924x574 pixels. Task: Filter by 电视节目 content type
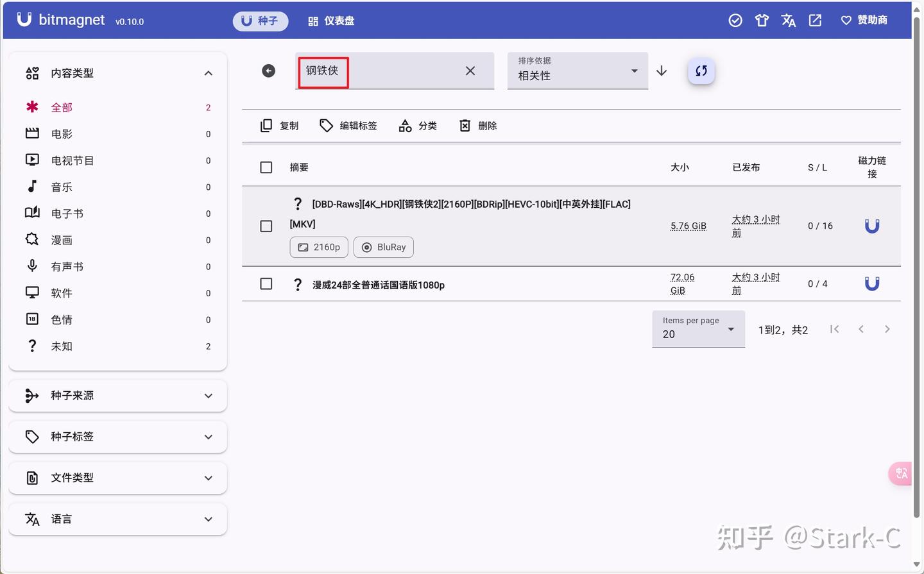pyautogui.click(x=118, y=160)
